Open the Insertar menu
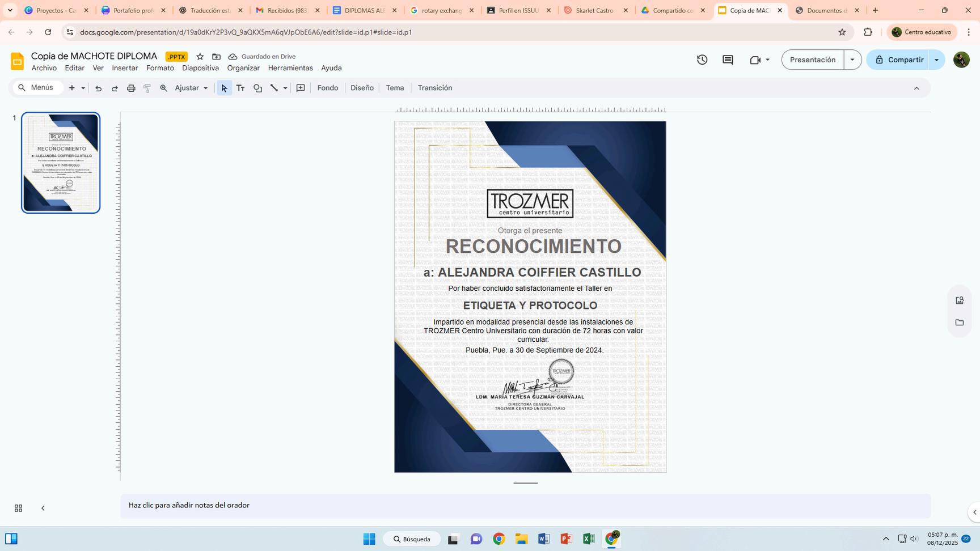980x551 pixels. [125, 68]
